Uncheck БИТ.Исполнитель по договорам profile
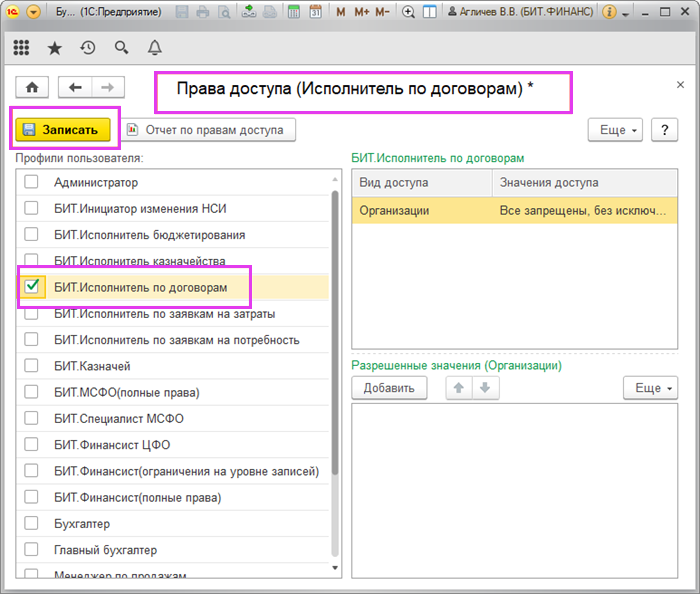Image resolution: width=700 pixels, height=594 pixels. 33,287
